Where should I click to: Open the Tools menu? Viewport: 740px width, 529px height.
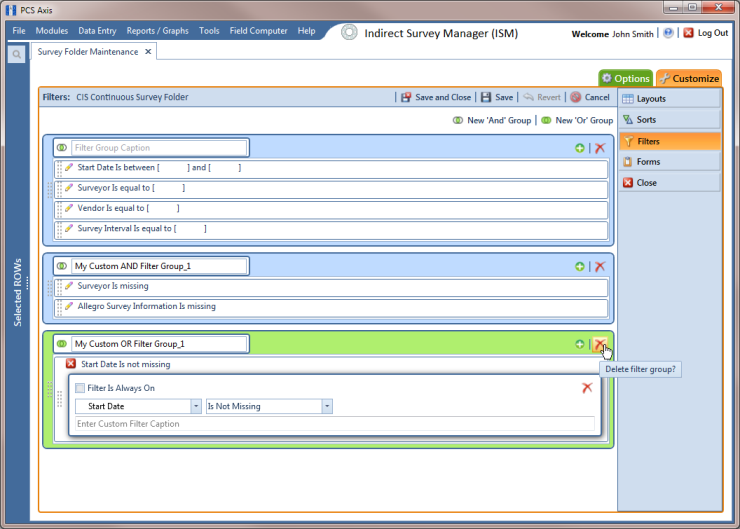(x=209, y=31)
